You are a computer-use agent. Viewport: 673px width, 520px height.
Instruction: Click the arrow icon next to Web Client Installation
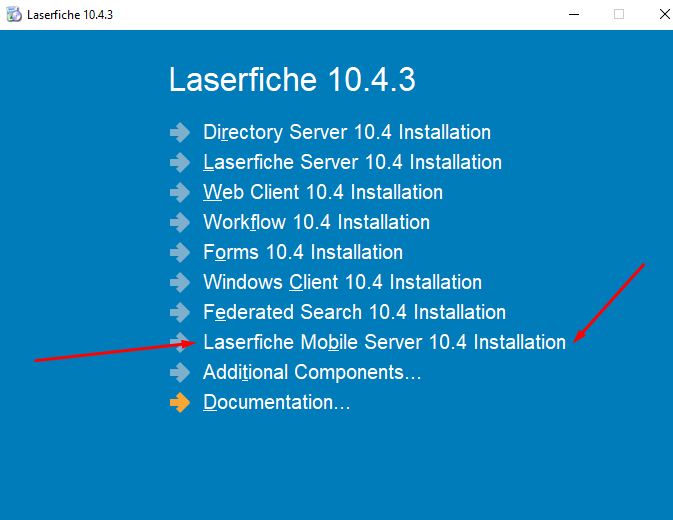(180, 193)
